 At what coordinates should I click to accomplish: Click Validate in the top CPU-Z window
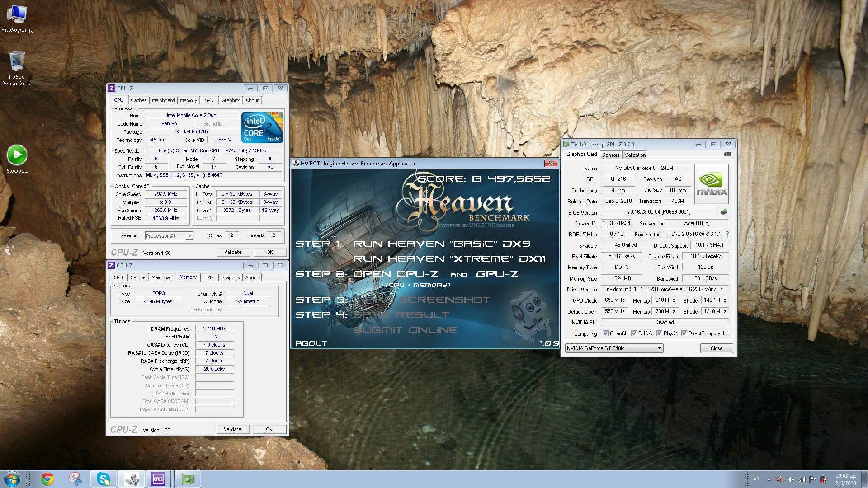(233, 252)
